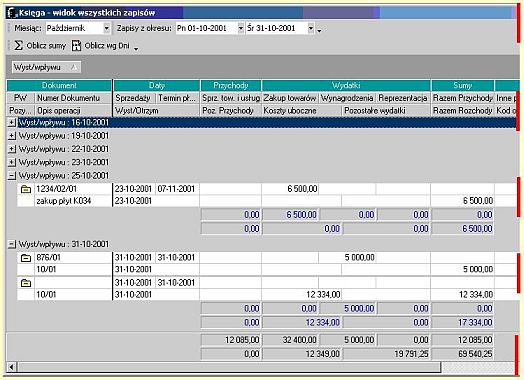Click the Dokument column band header
This screenshot has height=380, width=524.
59,86
